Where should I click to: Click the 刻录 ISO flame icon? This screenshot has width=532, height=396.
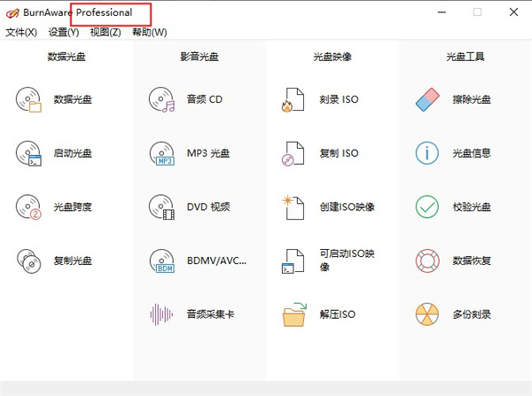click(x=293, y=99)
